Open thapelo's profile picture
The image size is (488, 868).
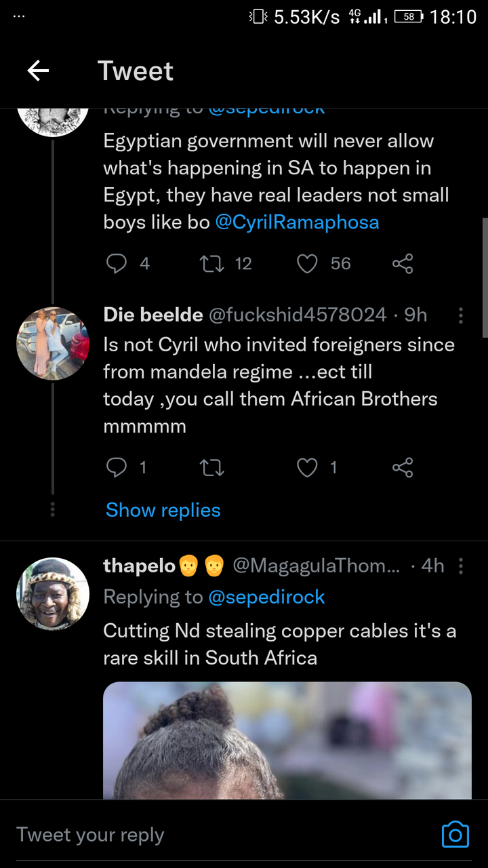(x=53, y=594)
